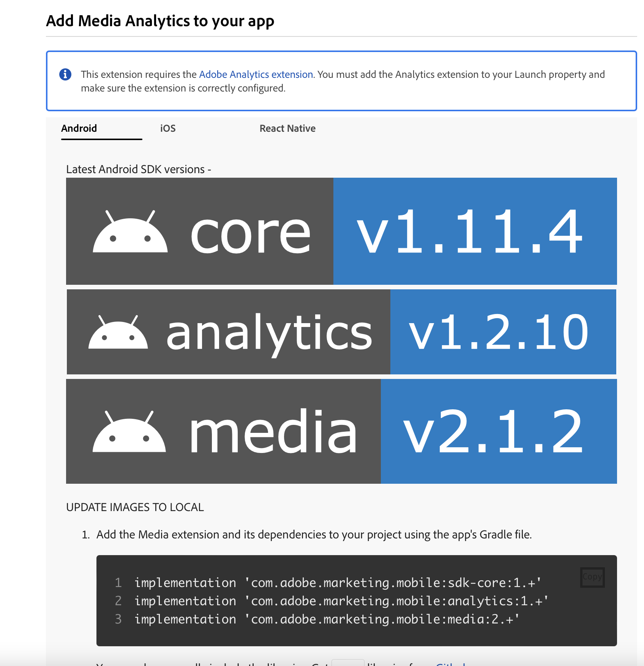Select the core v1.11.4 version badge
This screenshot has width=644, height=666.
[x=471, y=232]
